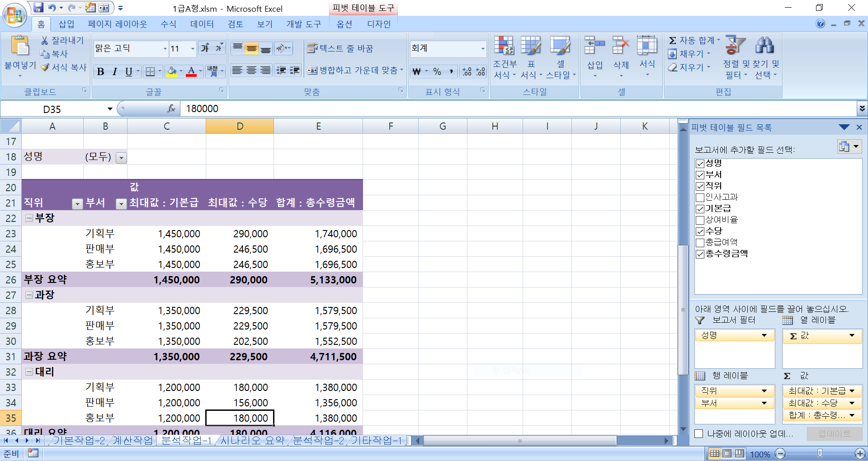868x461 pixels.
Task: Click the Bold formatting icon
Action: [x=100, y=71]
